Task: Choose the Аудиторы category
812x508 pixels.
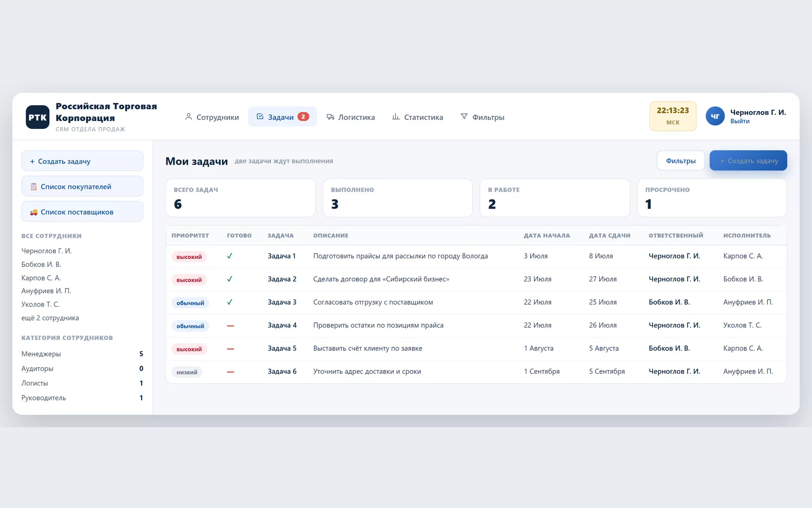Action: (x=82, y=369)
